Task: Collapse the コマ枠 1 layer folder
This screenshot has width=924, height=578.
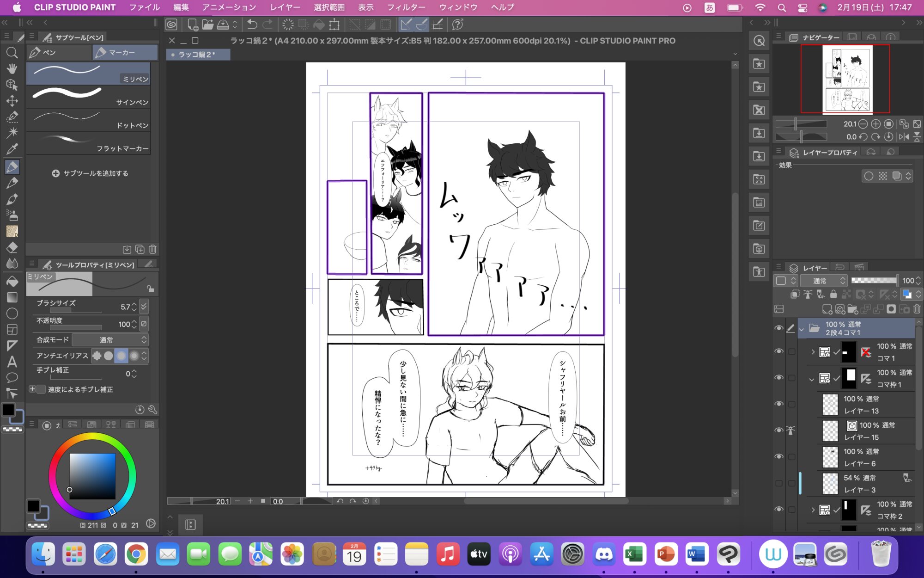Action: tap(812, 379)
